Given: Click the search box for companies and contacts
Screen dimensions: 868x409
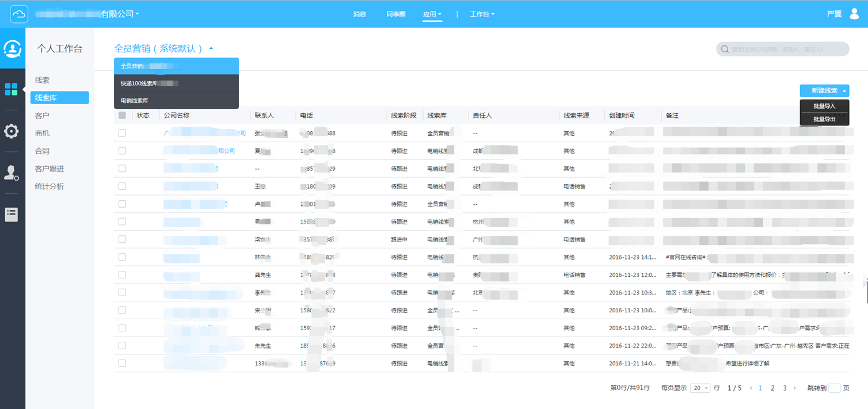Looking at the screenshot, I should tap(783, 49).
